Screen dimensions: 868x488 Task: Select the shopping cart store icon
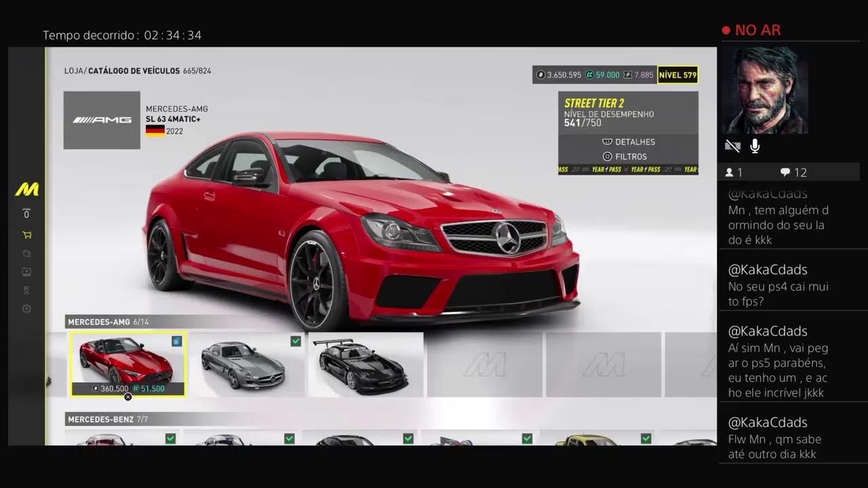tap(26, 235)
